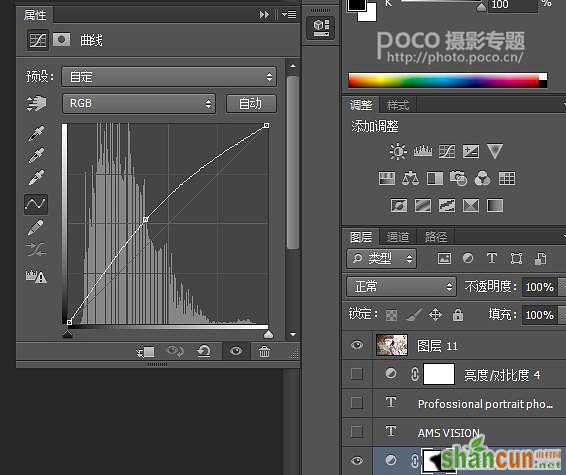Choose the draw-curve pencil tool
The height and width of the screenshot is (475, 566).
click(x=36, y=227)
